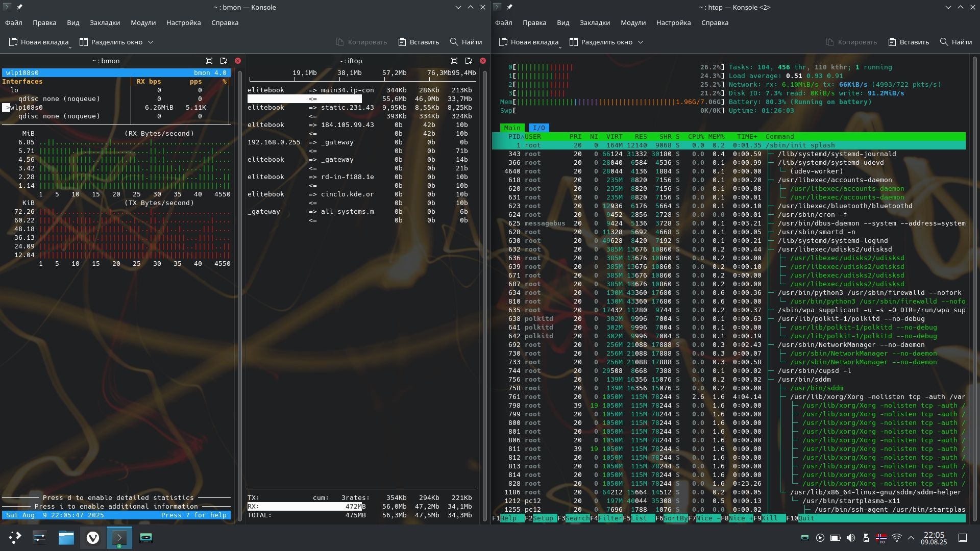Detach the bmon split pane into new window
980x551 pixels.
point(224,61)
